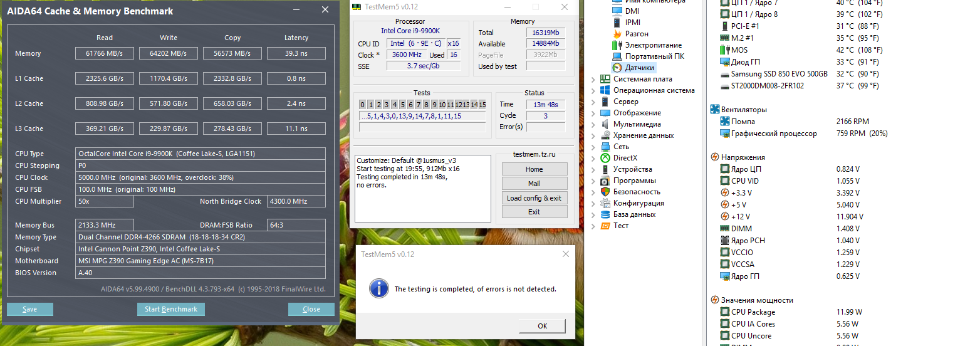Click the Home button in TestMem5
Screen dimensions: 980x346
pyautogui.click(x=534, y=169)
